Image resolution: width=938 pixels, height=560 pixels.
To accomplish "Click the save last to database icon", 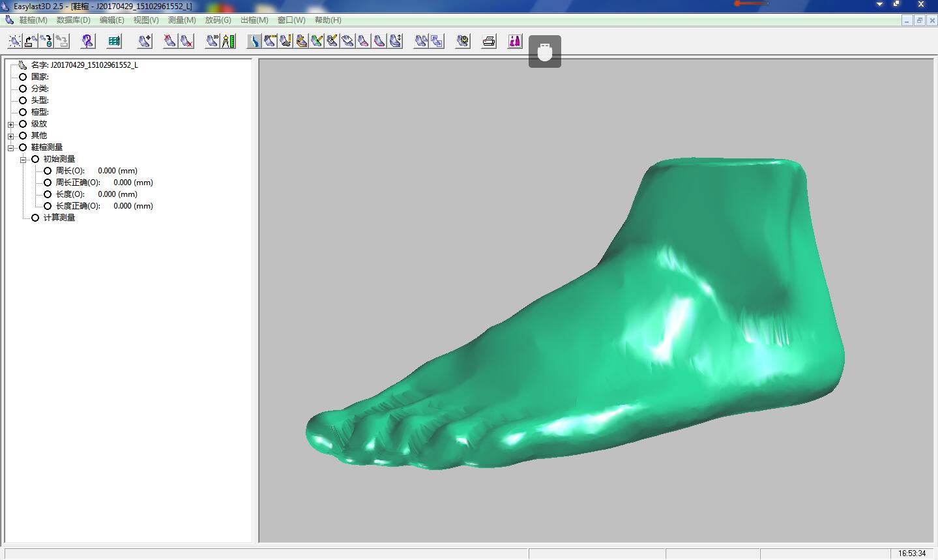I will 46,41.
